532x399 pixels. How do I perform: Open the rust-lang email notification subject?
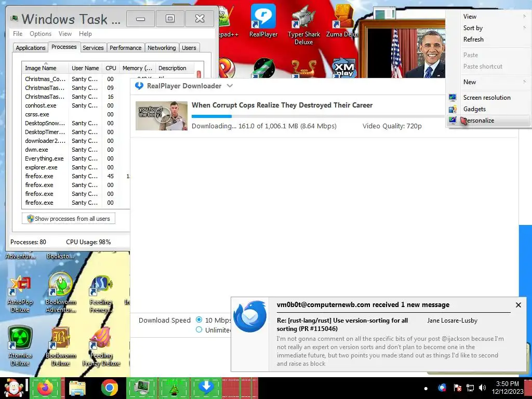(342, 324)
